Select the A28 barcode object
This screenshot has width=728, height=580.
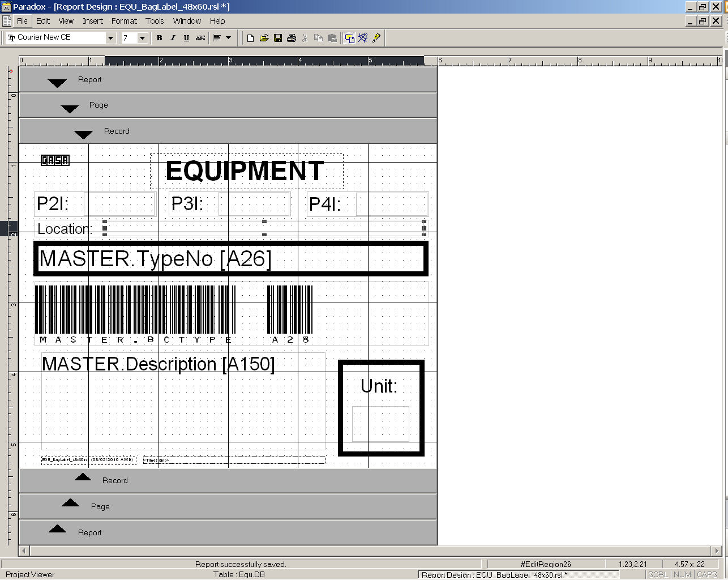(x=290, y=315)
